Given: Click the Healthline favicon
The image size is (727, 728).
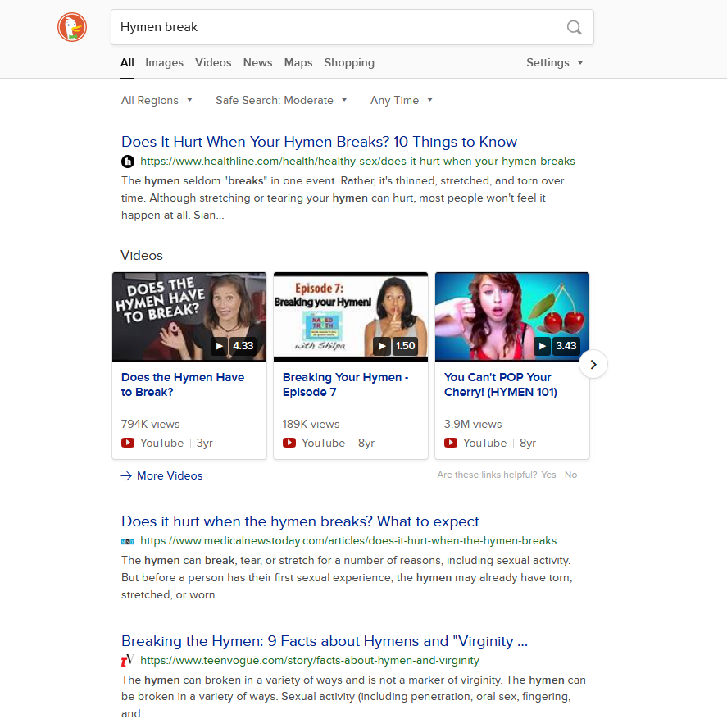Looking at the screenshot, I should (128, 162).
